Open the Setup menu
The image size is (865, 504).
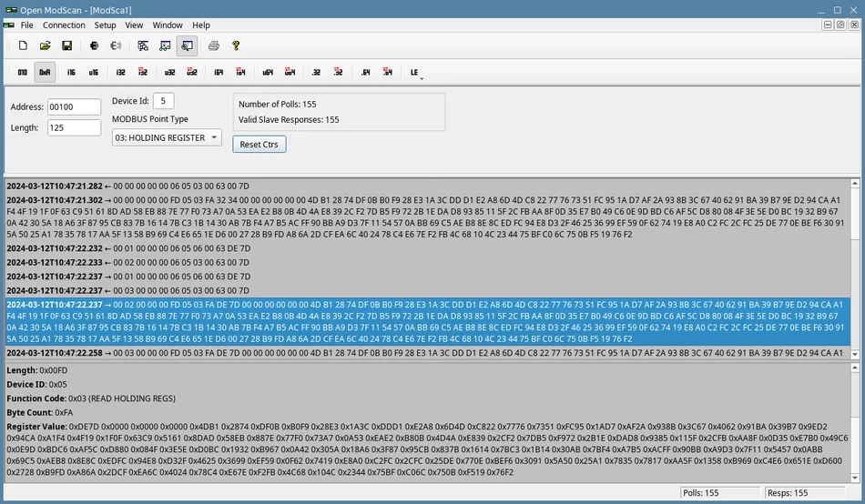tap(105, 25)
